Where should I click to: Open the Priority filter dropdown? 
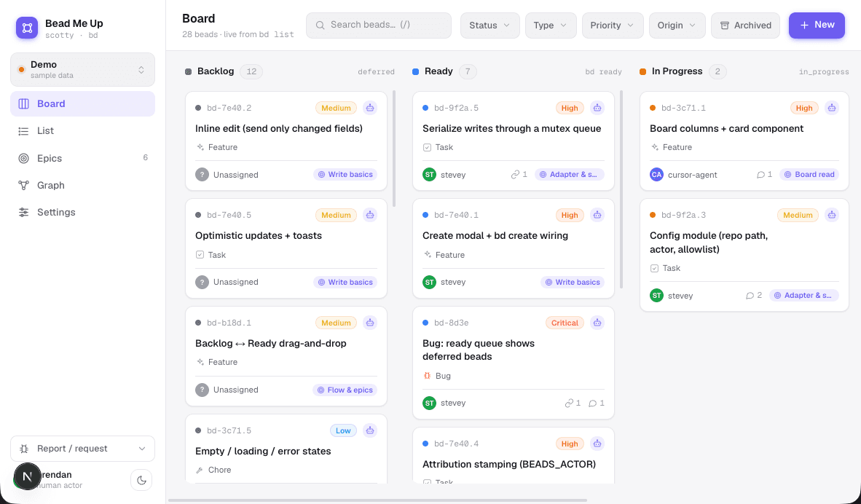613,25
